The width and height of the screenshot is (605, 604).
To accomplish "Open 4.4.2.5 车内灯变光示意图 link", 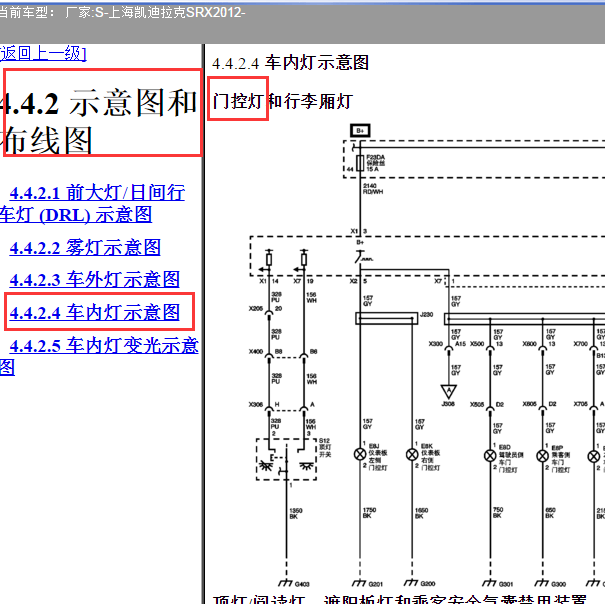I will pyautogui.click(x=99, y=356).
